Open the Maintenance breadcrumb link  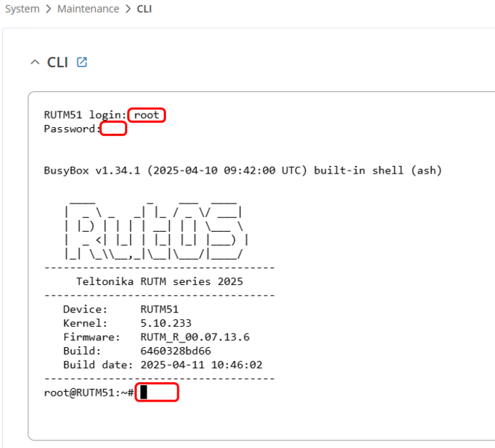(x=88, y=9)
